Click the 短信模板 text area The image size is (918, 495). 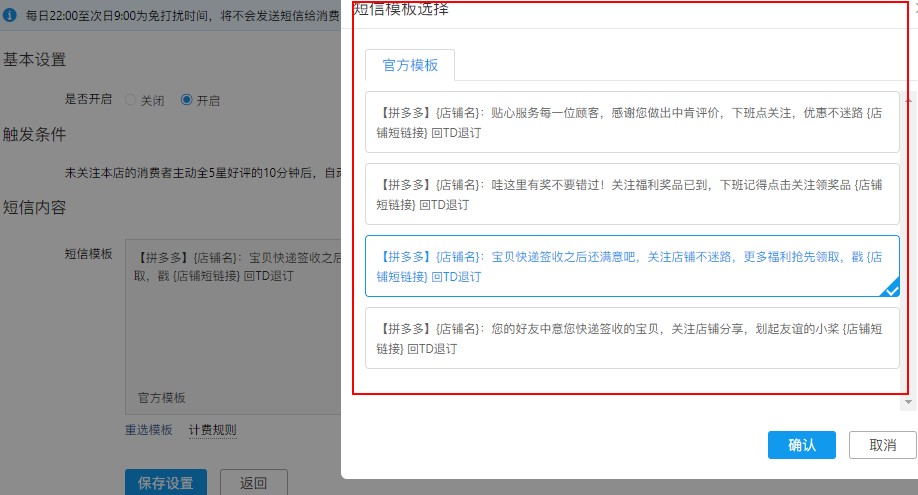pyautogui.click(x=233, y=326)
